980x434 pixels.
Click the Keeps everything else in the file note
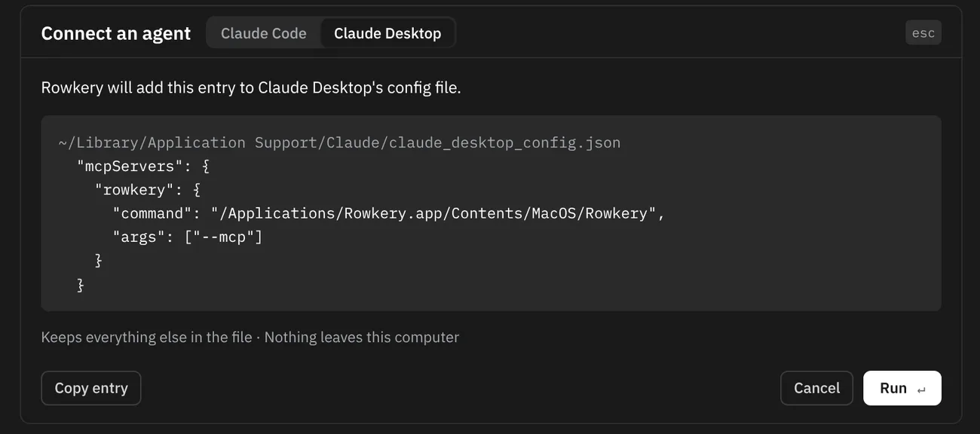[250, 337]
